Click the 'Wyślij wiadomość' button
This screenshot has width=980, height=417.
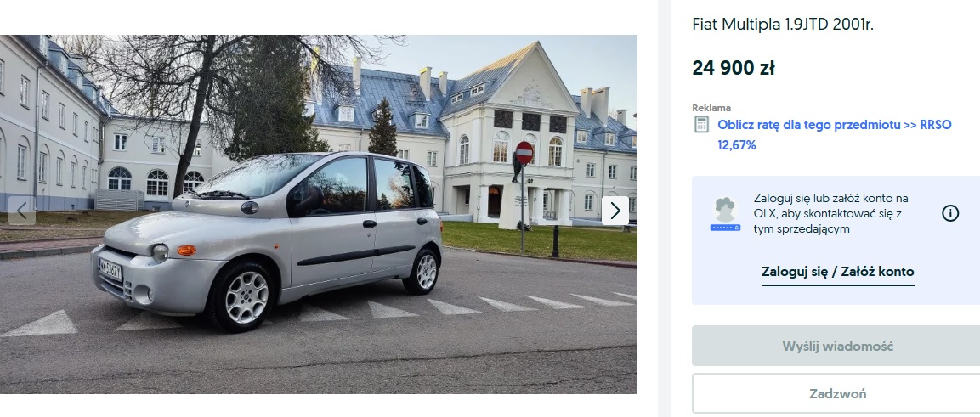[837, 346]
